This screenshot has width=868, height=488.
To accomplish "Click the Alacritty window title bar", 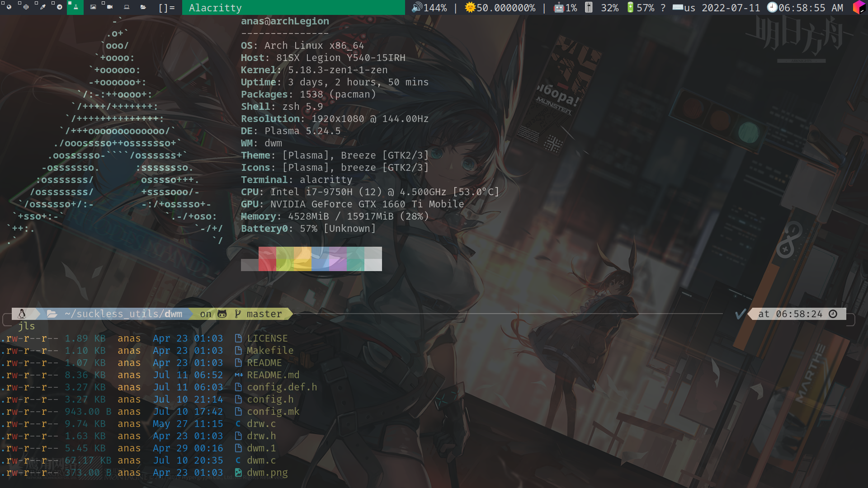I will click(293, 8).
